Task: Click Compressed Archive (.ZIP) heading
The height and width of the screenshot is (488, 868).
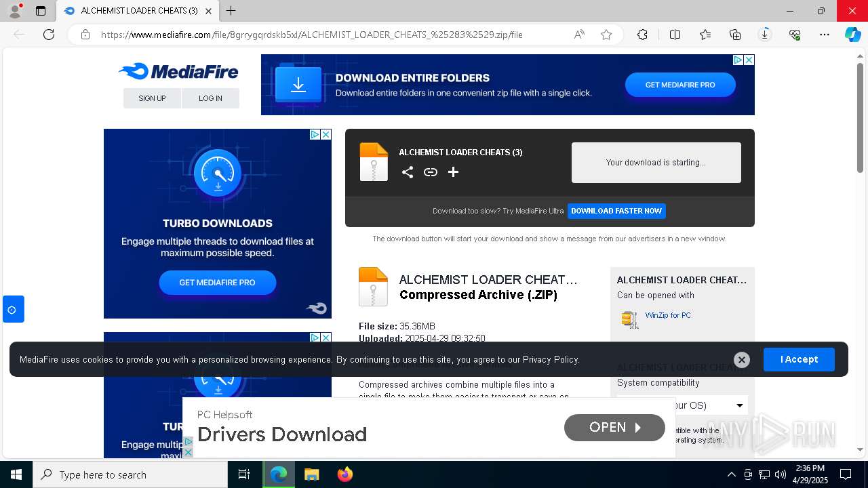Action: pyautogui.click(x=478, y=295)
